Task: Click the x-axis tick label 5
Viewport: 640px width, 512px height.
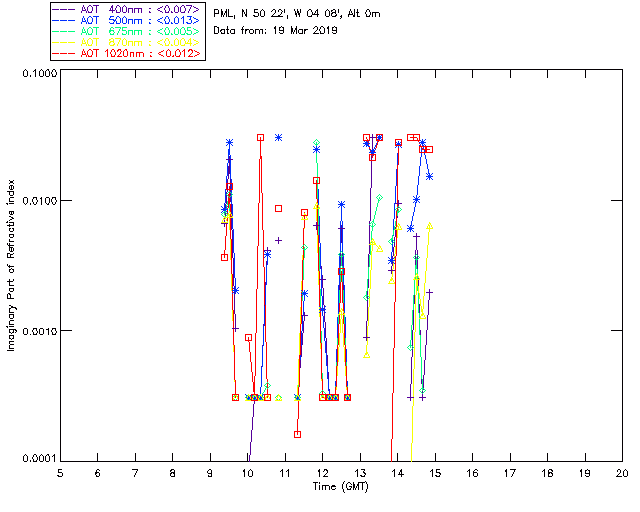Action: [60, 473]
